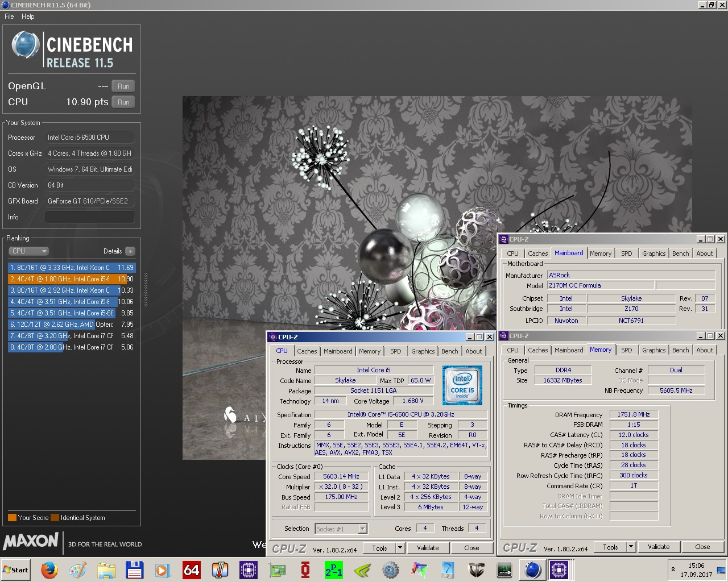Select ranking row 5 with score 9.85

(x=72, y=313)
